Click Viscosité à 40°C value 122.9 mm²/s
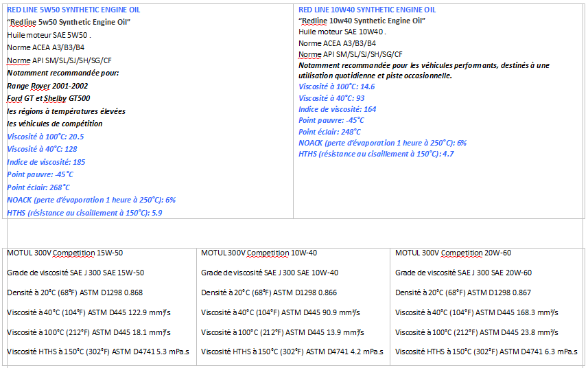The image size is (588, 368). pyautogui.click(x=89, y=312)
